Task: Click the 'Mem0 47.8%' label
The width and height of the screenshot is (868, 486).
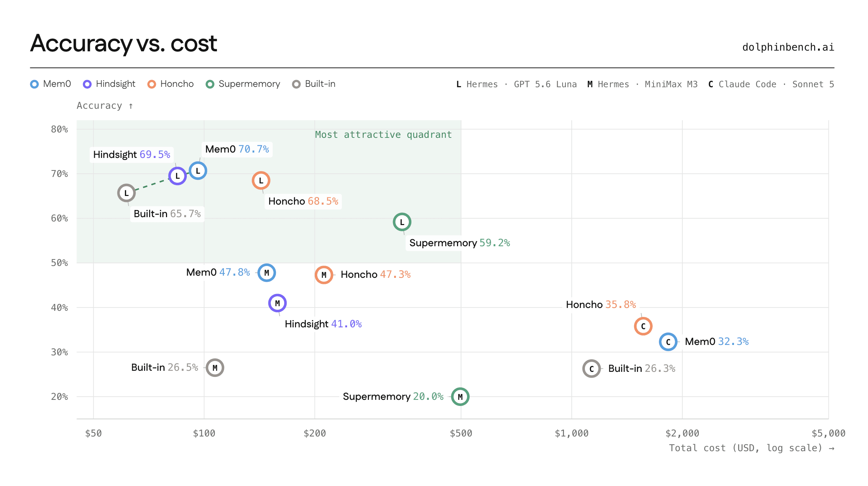Action: (x=218, y=272)
